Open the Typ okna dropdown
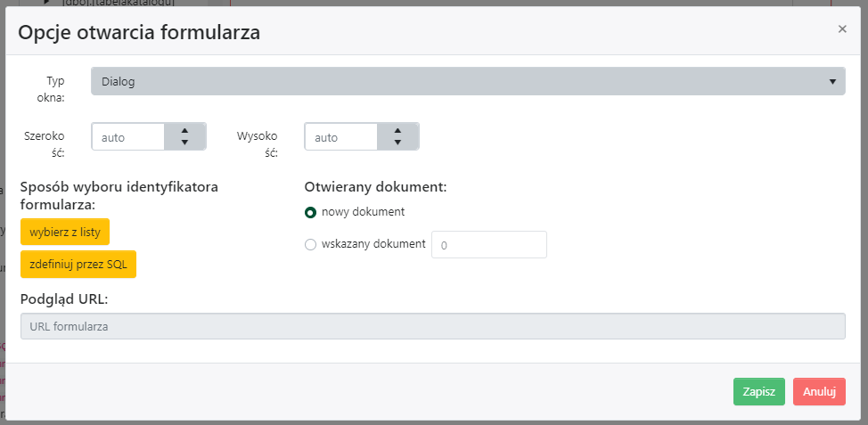This screenshot has height=425, width=868. [468, 81]
